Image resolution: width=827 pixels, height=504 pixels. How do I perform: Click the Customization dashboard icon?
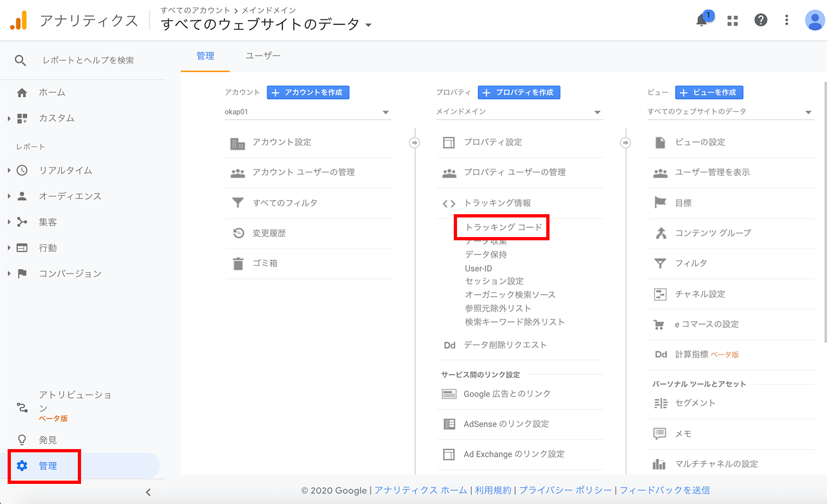point(22,118)
